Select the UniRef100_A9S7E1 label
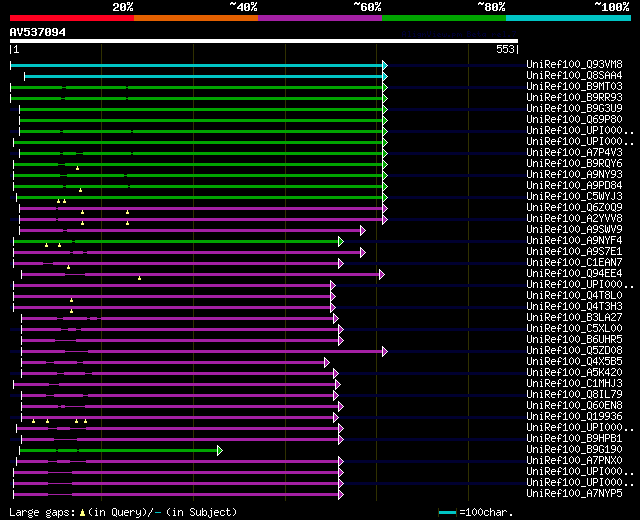This screenshot has width=640, height=520. click(x=574, y=251)
